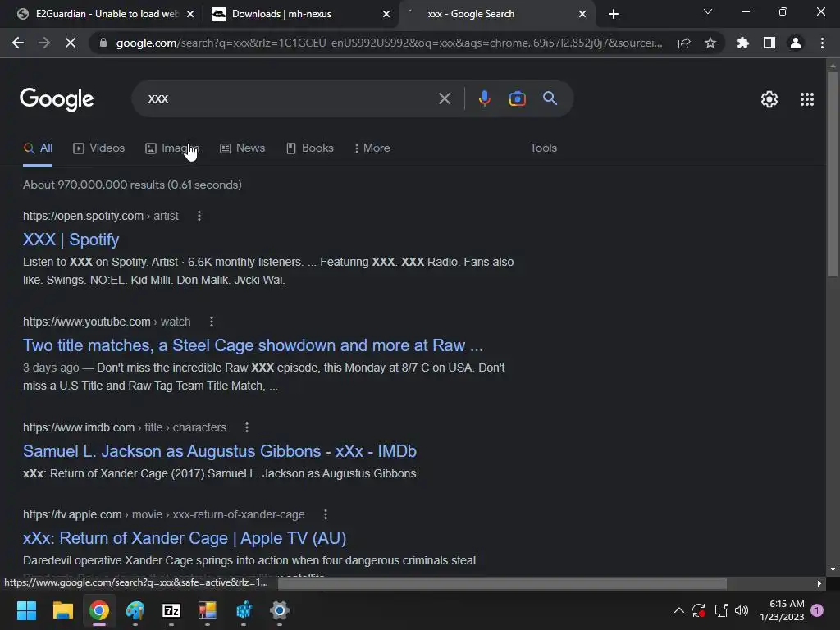Click the open.spotify.com URL breadcrumb
The width and height of the screenshot is (840, 630).
(x=101, y=216)
